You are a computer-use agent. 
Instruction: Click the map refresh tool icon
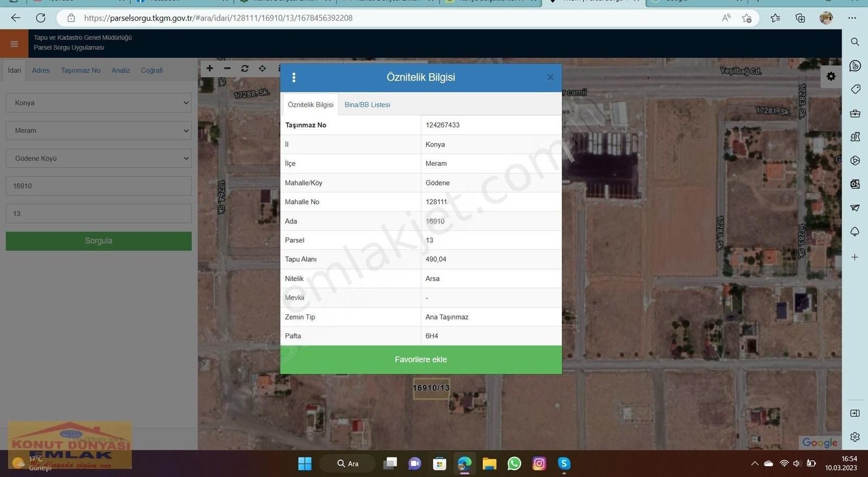pyautogui.click(x=245, y=68)
